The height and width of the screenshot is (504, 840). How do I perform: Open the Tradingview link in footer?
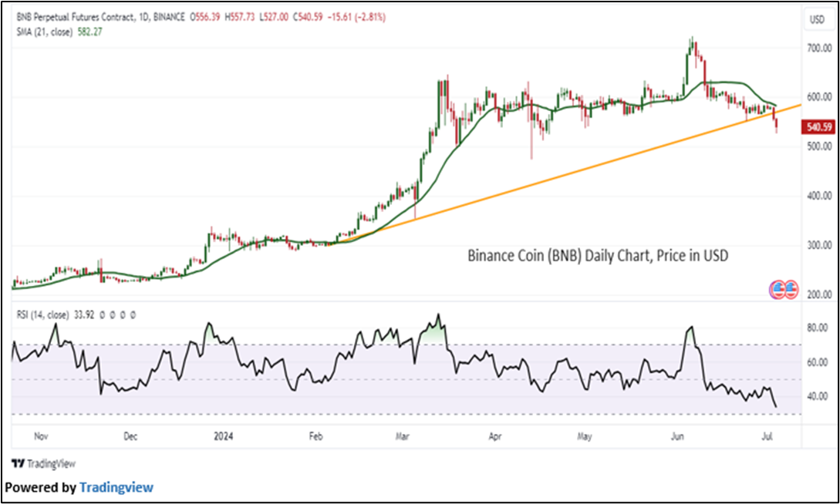(x=116, y=487)
